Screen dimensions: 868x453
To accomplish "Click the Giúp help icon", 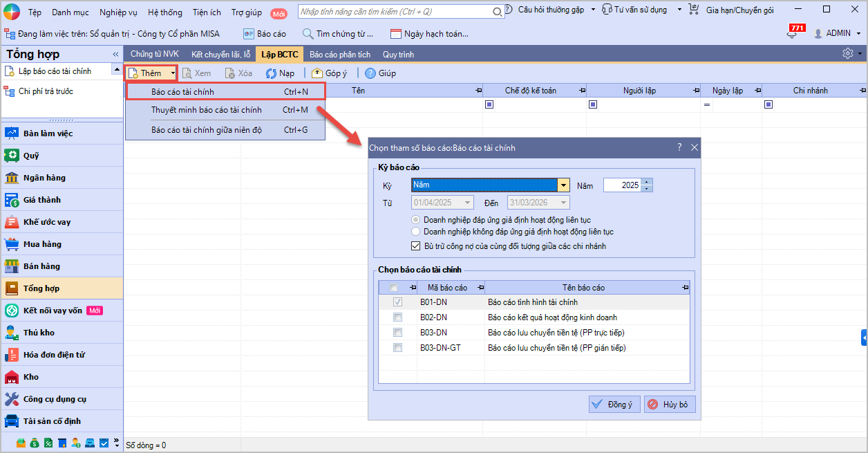I will click(370, 73).
